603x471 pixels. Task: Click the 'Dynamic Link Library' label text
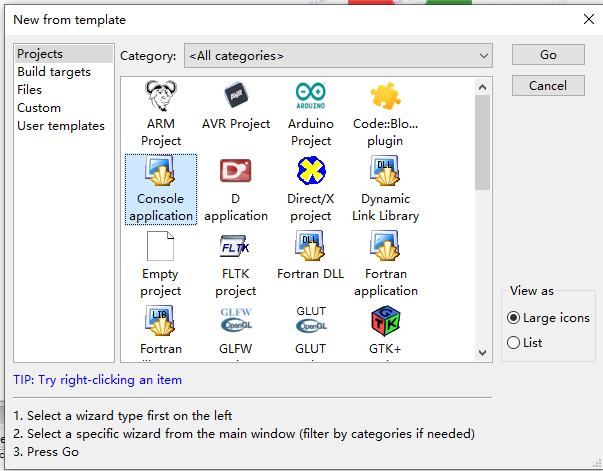(x=385, y=207)
